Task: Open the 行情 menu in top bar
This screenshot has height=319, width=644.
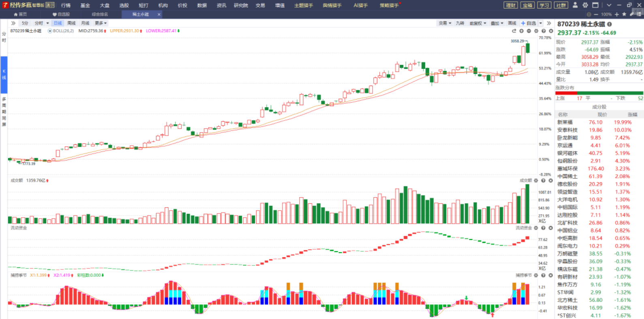Action: 66,5
